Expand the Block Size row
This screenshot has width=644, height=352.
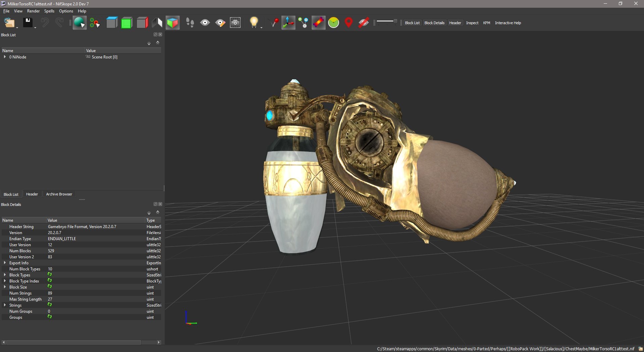pyautogui.click(x=5, y=287)
